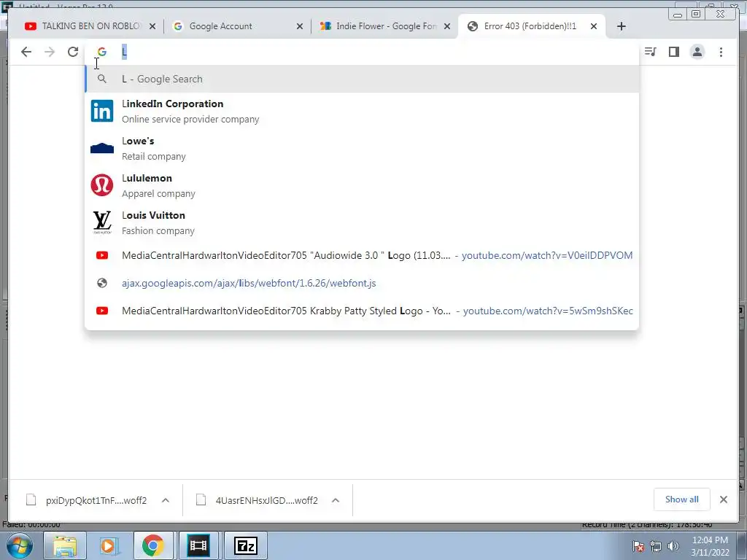Viewport: 747px width, 560px height.
Task: Open the Krabby Patty Styled Logo suggestion
Action: pyautogui.click(x=362, y=311)
